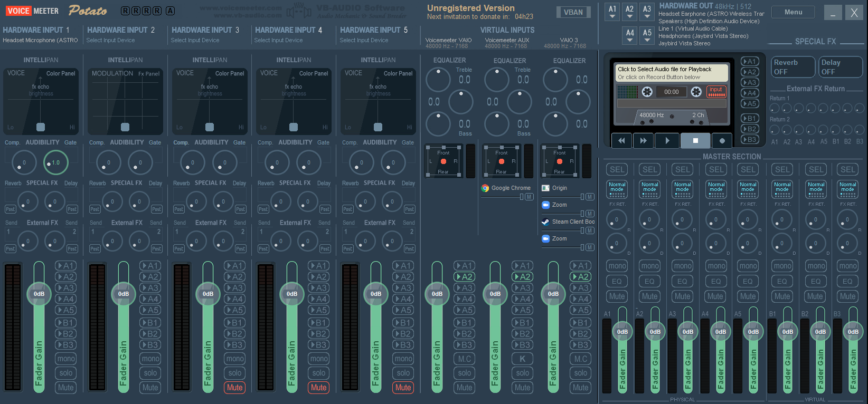
Task: Unmute Hardware Input 5
Action: tap(403, 388)
